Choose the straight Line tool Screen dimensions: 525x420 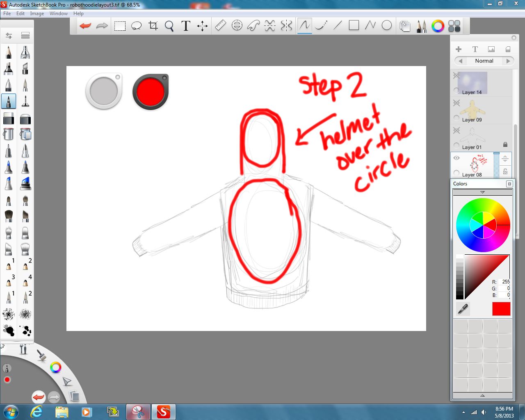tap(337, 25)
